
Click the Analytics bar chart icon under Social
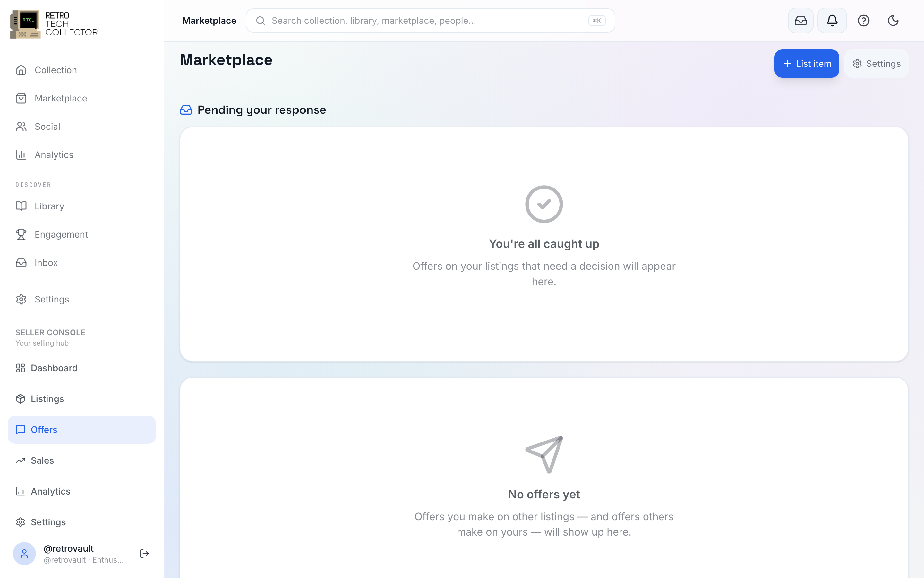pos(21,155)
